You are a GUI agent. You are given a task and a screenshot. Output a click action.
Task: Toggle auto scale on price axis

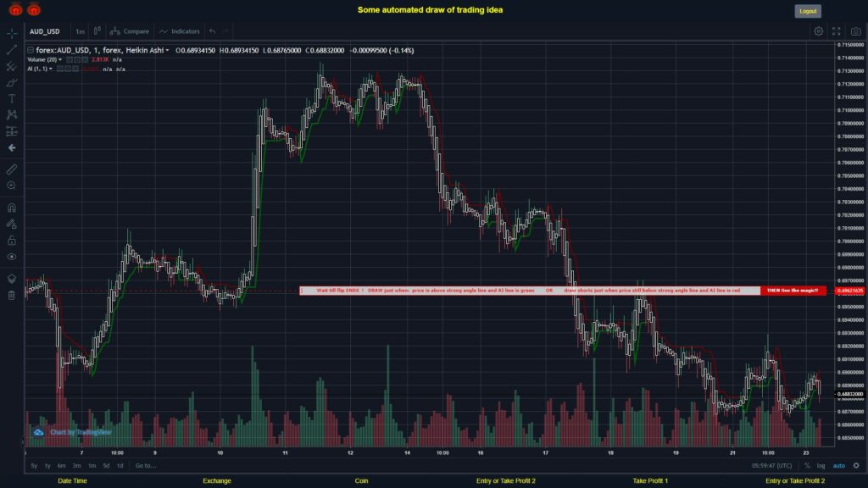pos(839,466)
